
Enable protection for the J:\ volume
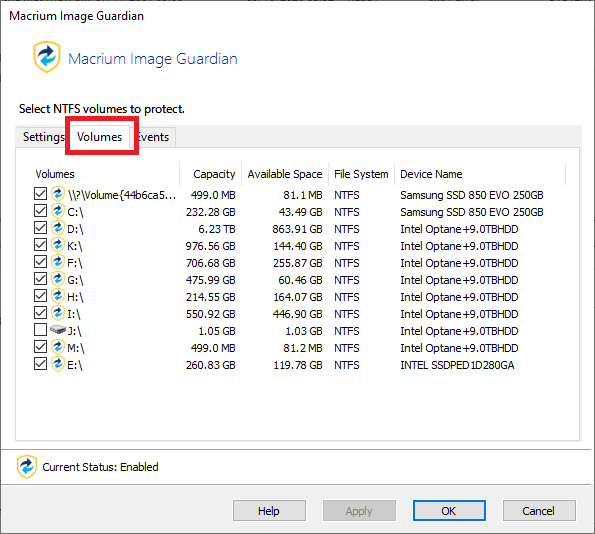[40, 330]
